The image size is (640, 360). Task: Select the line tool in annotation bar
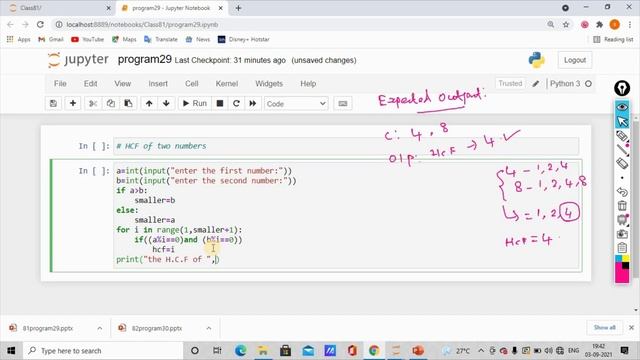622,150
